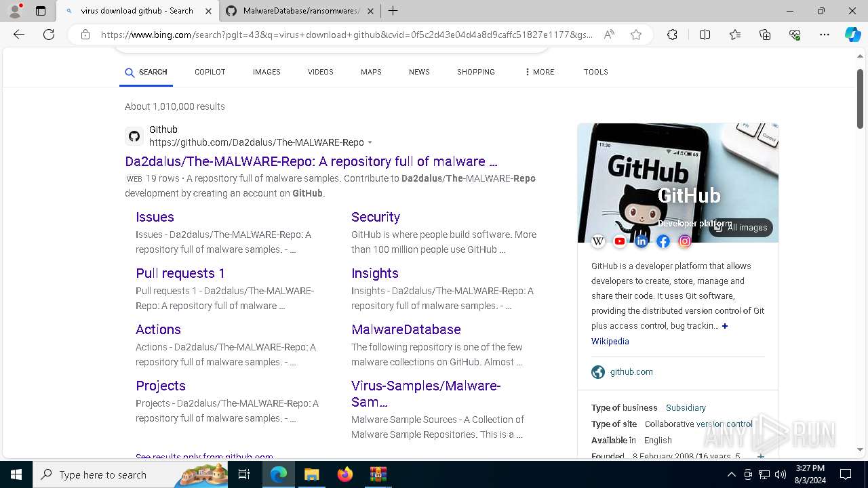
Task: Open Task View on taskbar
Action: (x=245, y=474)
